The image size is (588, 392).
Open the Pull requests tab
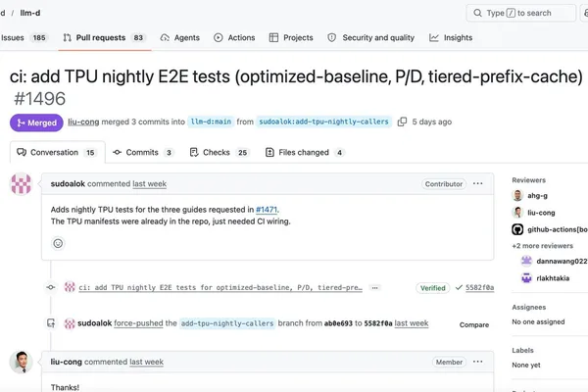[105, 37]
